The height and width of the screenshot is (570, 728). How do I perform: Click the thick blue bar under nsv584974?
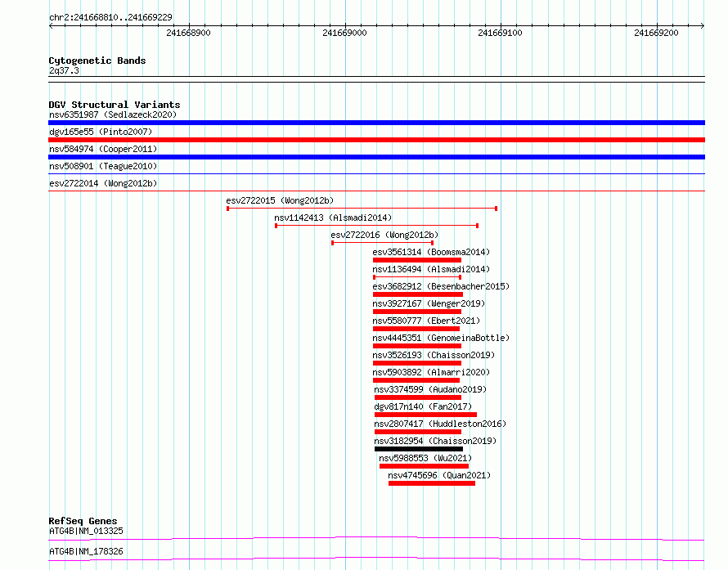point(376,157)
